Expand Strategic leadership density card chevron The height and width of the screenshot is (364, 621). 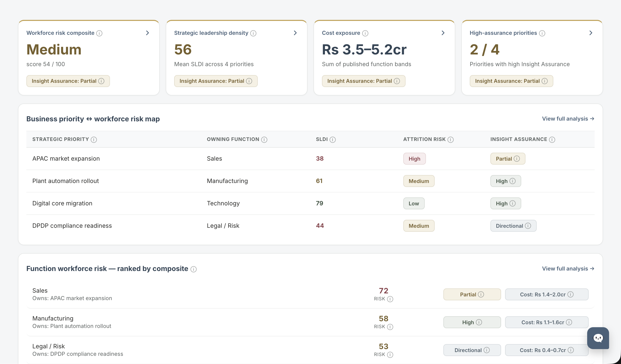[x=295, y=33]
